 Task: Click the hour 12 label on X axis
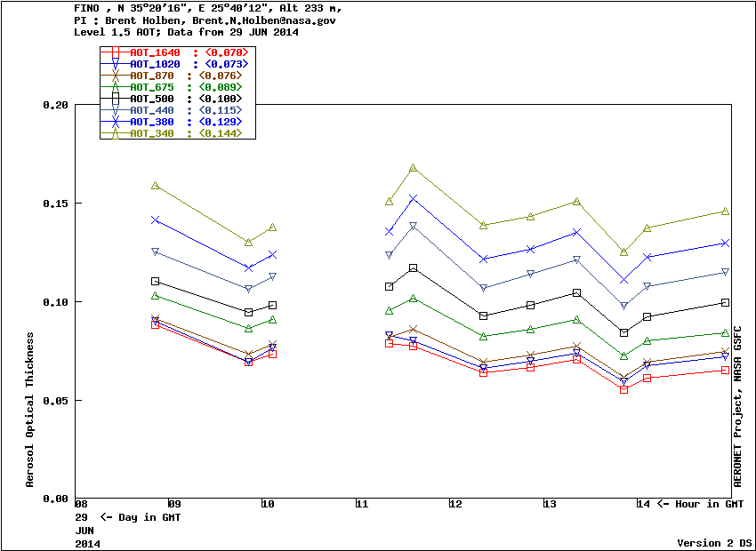coord(456,504)
